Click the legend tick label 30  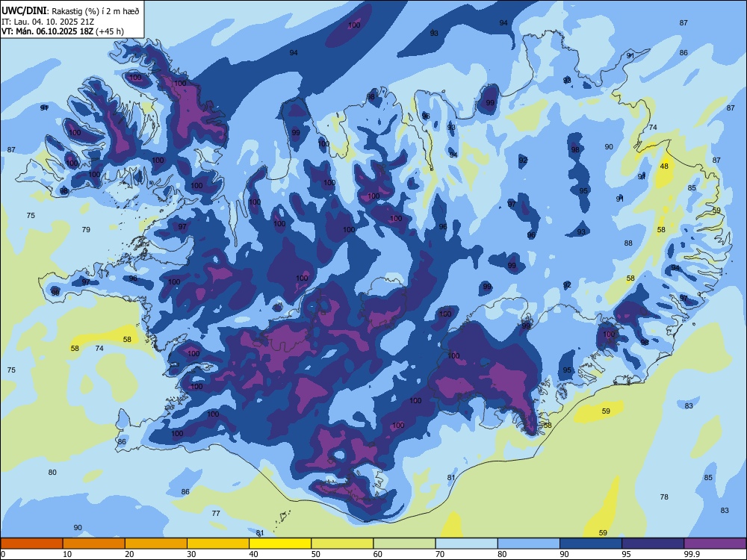tap(191, 554)
